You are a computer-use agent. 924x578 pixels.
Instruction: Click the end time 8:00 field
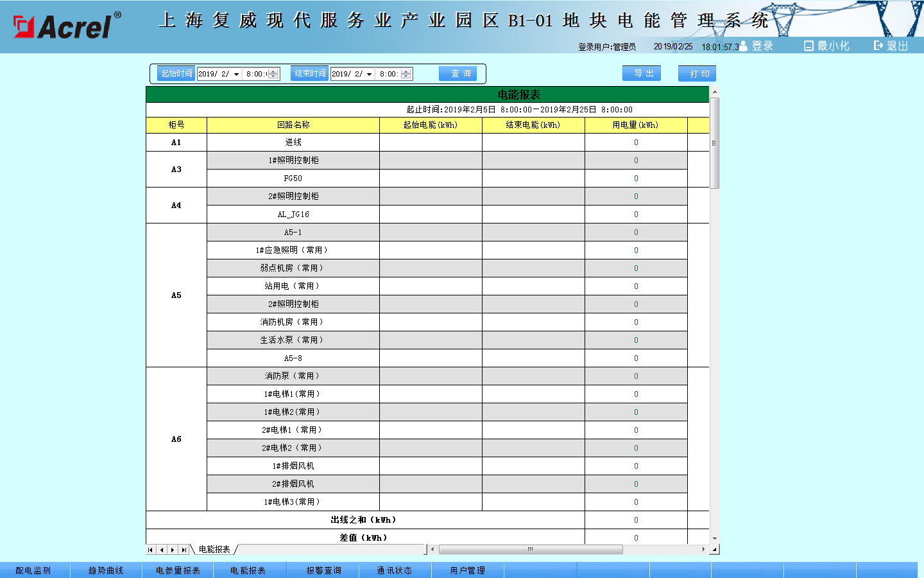pos(389,74)
